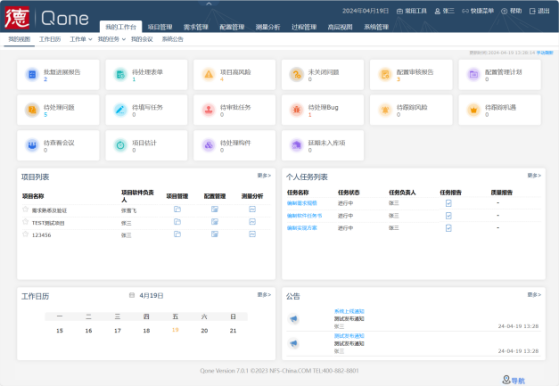The width and height of the screenshot is (559, 386).
Task: Click 更多 in 个人任务列表 panel
Action: 534,175
